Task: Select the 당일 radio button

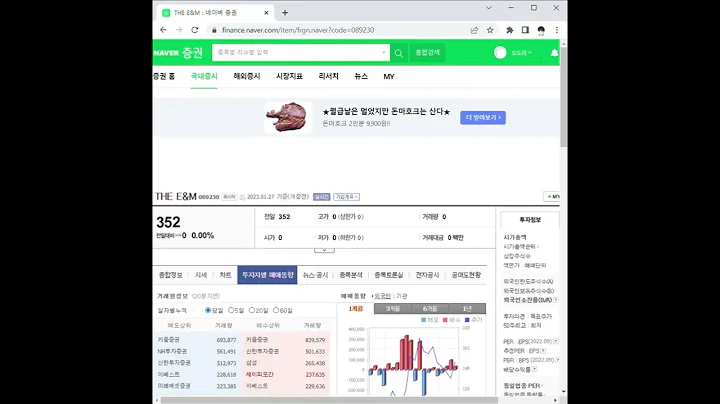Action: 208,310
